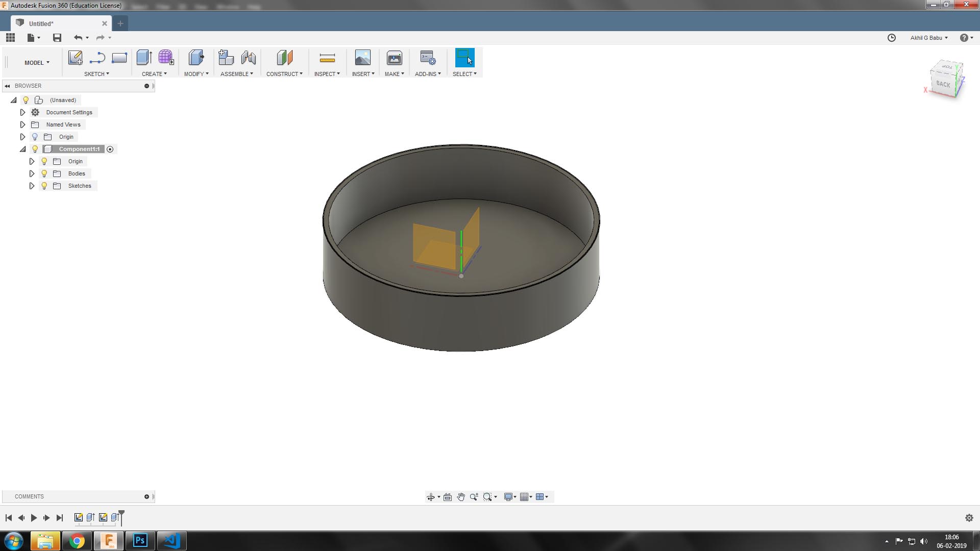The width and height of the screenshot is (980, 551).
Task: Click the Save icon in toolbar
Action: point(57,38)
